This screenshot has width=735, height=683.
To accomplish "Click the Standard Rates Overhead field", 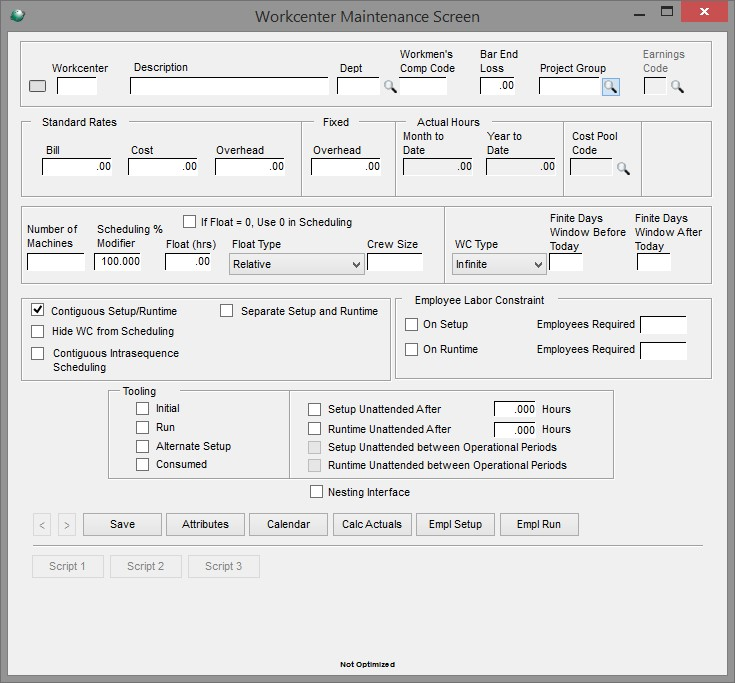I will (x=249, y=167).
